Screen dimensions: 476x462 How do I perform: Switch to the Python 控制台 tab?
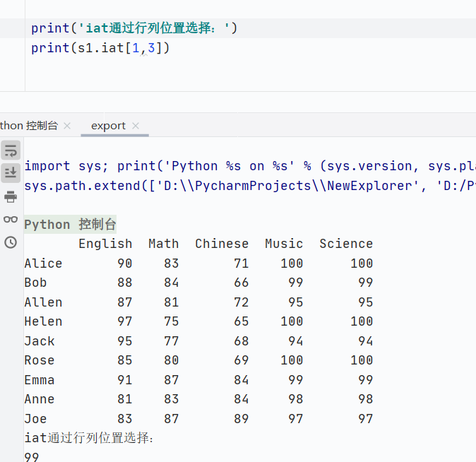point(30,126)
